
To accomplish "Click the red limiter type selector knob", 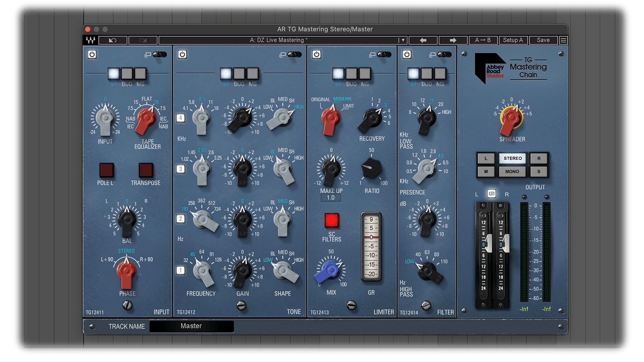I will 330,119.
